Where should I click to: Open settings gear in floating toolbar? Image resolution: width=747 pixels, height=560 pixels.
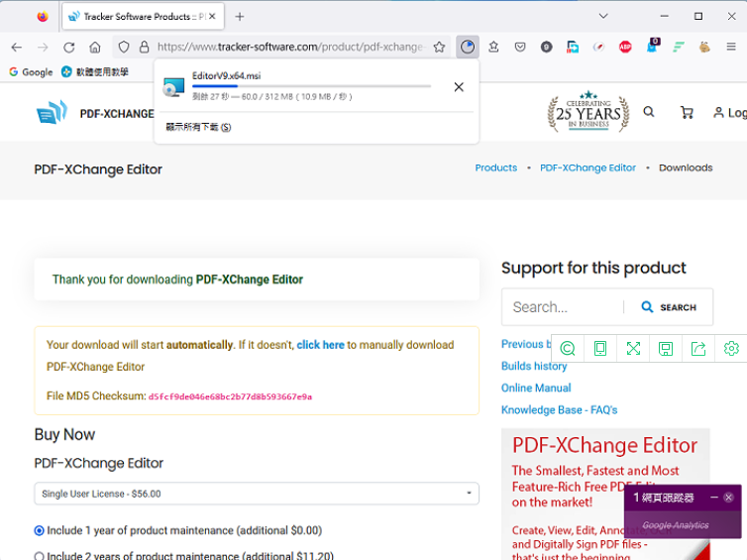pyautogui.click(x=731, y=349)
